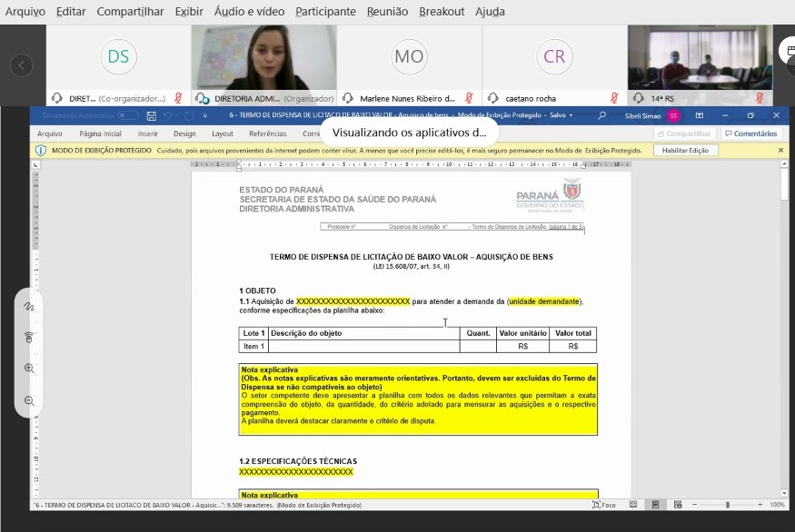Open the Comentários button
The image size is (795, 532).
[750, 133]
